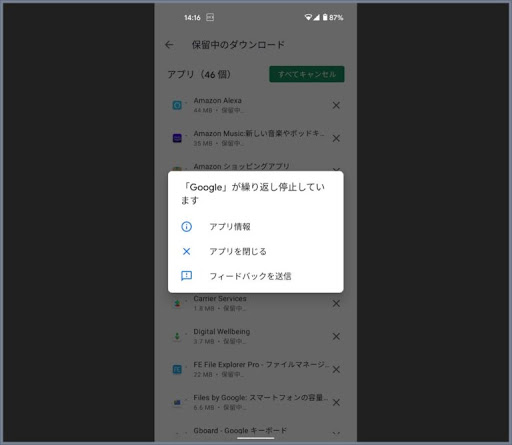Tap the info circle icon in the dialog
This screenshot has height=445, width=512.
tap(186, 227)
